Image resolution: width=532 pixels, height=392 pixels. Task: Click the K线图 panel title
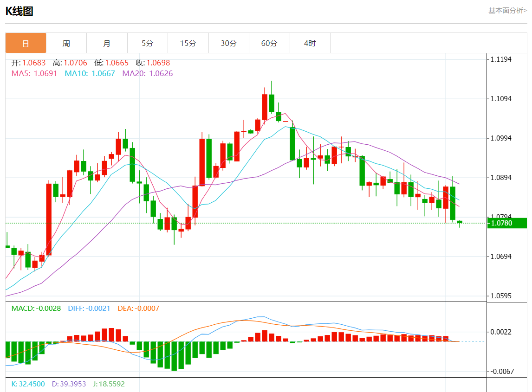(19, 12)
